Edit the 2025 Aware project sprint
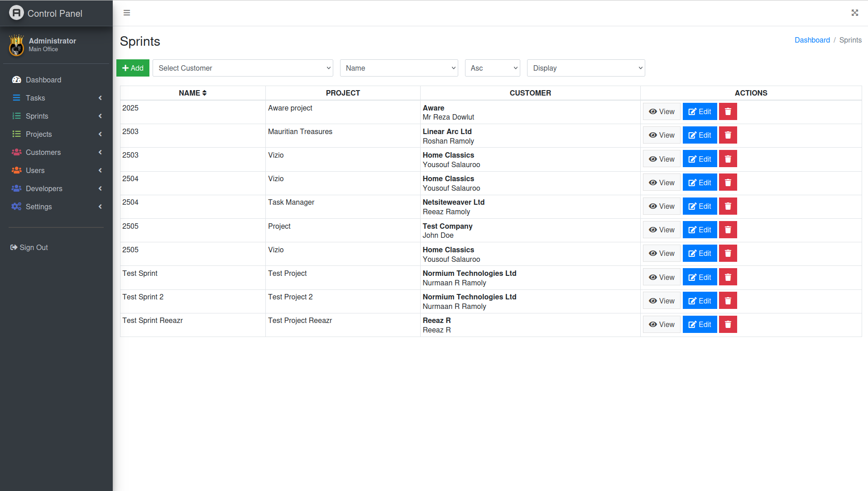 700,111
